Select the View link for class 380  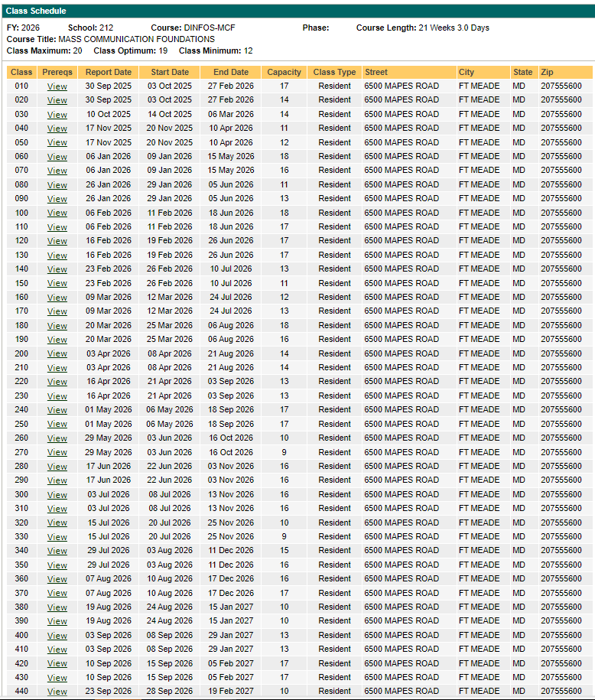click(x=57, y=607)
